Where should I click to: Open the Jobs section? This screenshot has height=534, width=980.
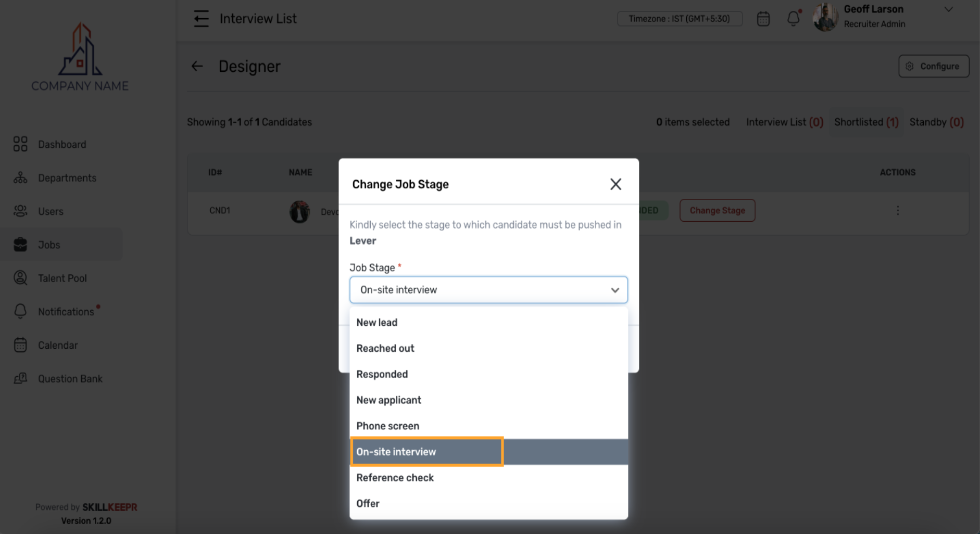pyautogui.click(x=48, y=244)
